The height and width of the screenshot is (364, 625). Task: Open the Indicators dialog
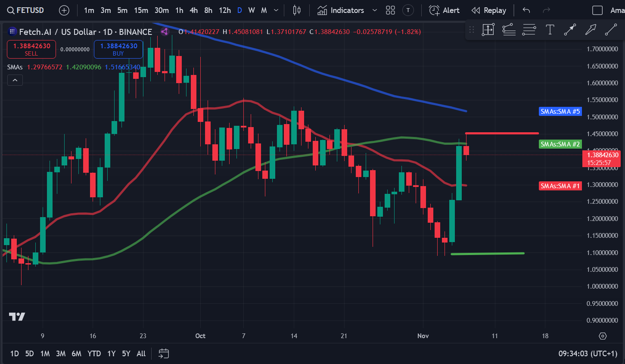[341, 10]
